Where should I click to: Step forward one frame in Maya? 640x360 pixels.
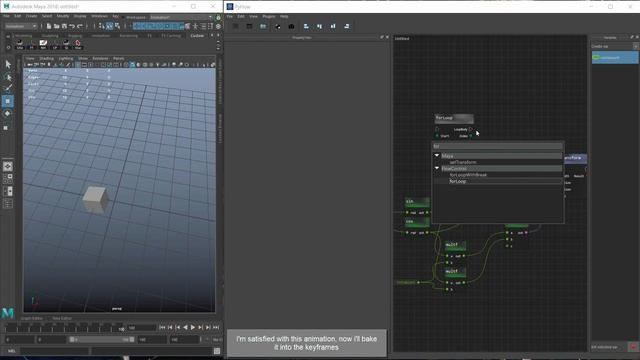coord(208,327)
